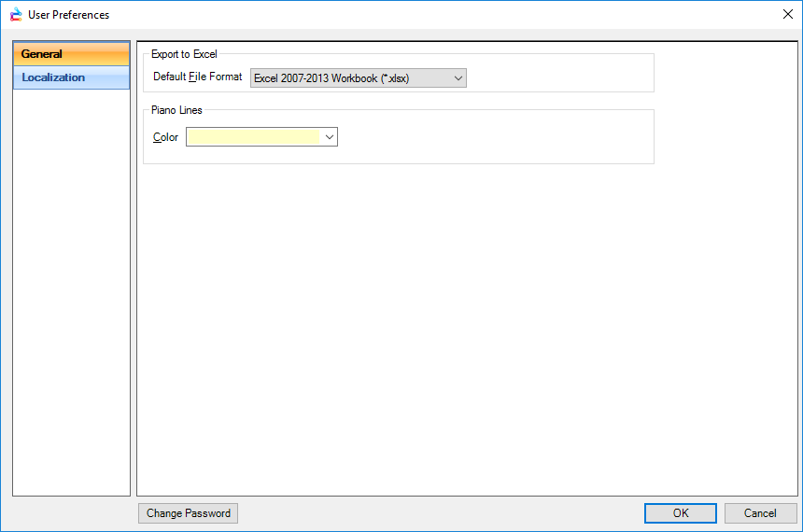The width and height of the screenshot is (803, 532).
Task: Click the Color label in Piano Lines
Action: (165, 137)
